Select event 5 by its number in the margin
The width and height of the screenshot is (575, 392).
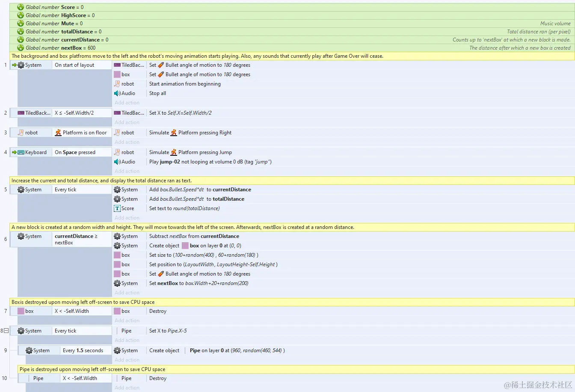pyautogui.click(x=6, y=190)
